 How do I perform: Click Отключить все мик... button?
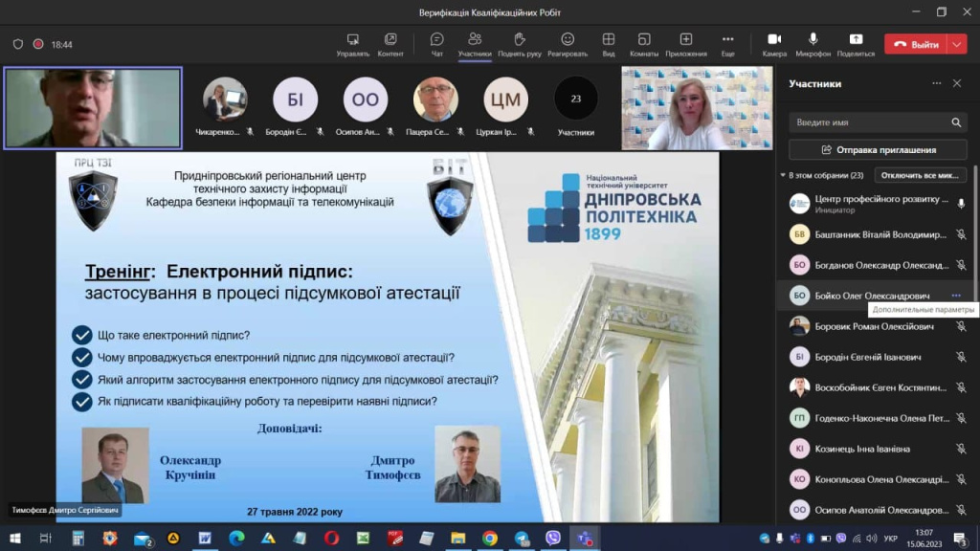pyautogui.click(x=920, y=176)
